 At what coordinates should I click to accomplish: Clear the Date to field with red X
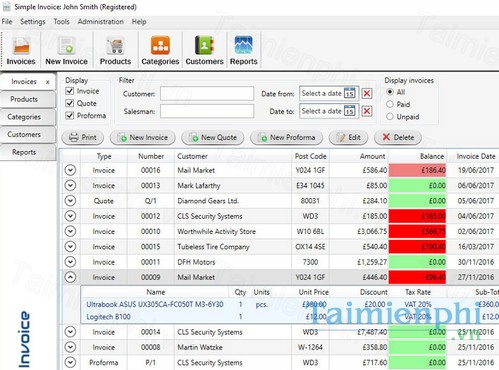click(x=367, y=111)
